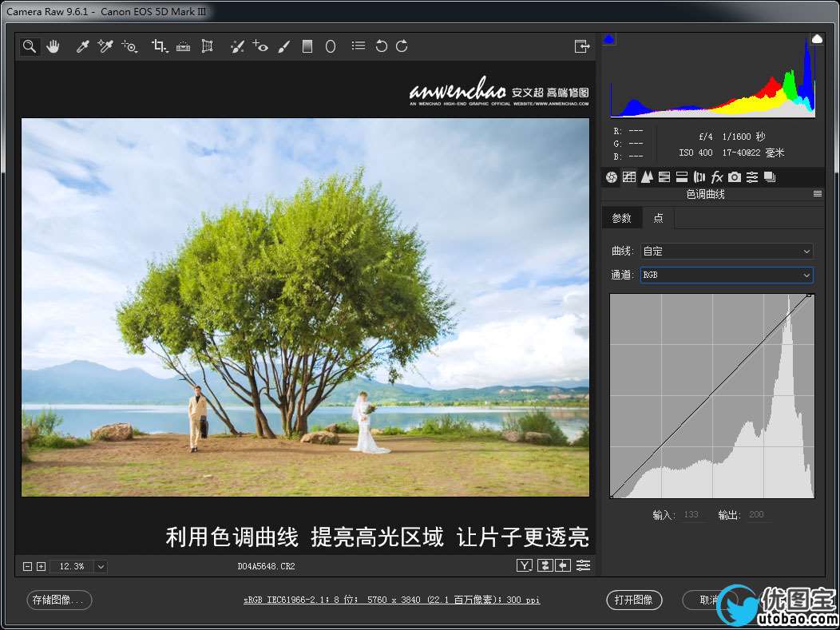840x630 pixels.
Task: Choose the Adjustment Brush tool
Action: 284,46
